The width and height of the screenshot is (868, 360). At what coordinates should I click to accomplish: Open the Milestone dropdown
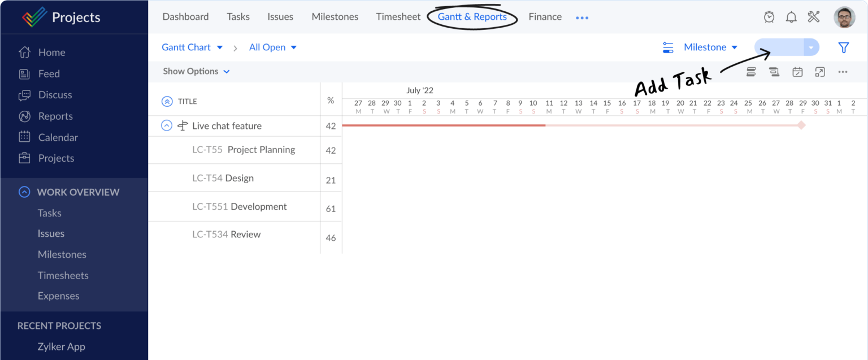(x=710, y=47)
